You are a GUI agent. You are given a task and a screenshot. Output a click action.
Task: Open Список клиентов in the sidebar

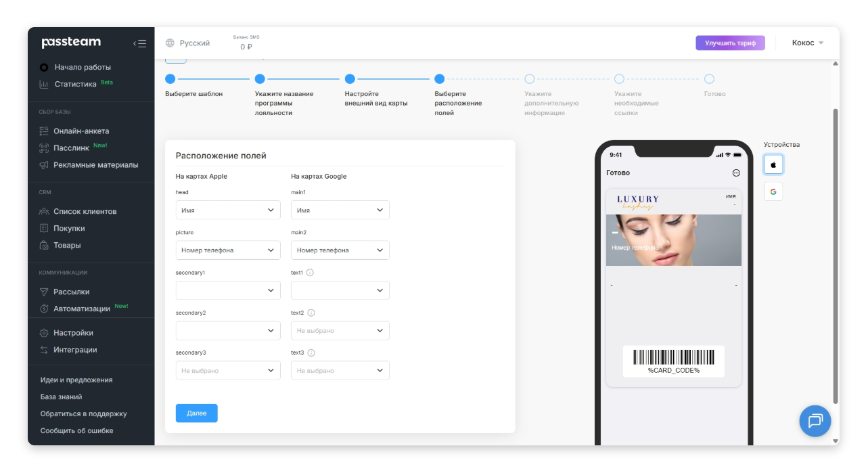85,212
